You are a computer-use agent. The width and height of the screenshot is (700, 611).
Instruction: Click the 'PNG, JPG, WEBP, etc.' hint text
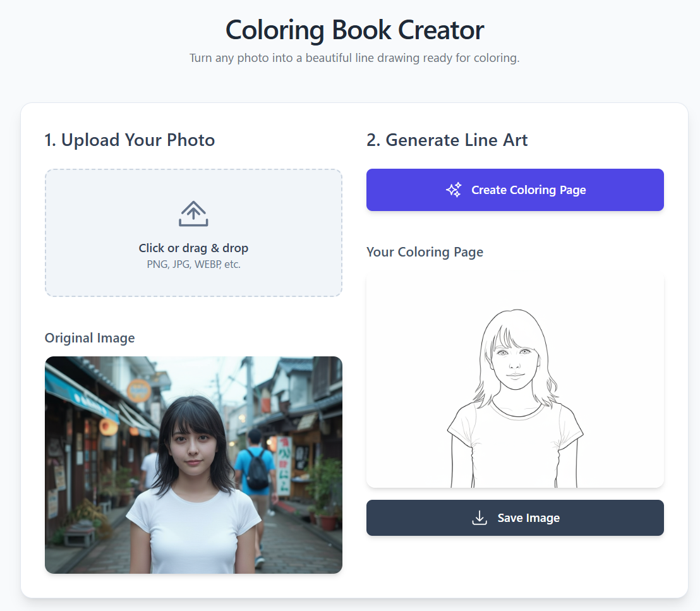click(193, 264)
